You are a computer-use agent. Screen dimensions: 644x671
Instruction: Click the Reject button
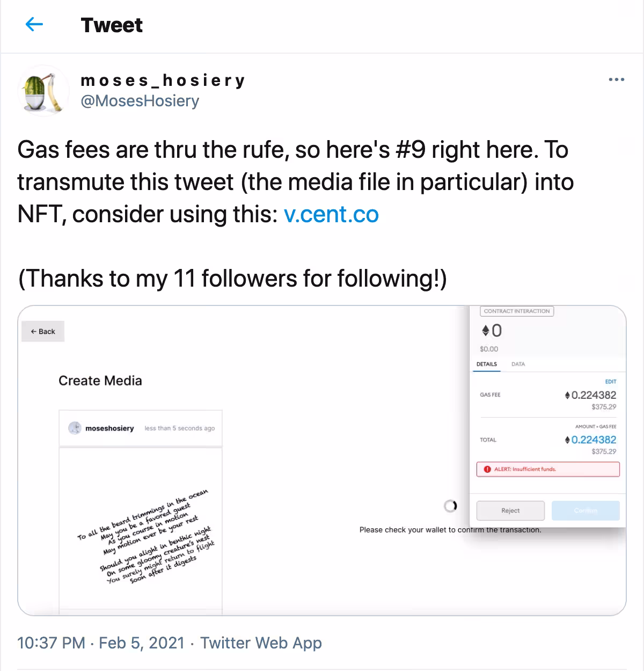[510, 510]
